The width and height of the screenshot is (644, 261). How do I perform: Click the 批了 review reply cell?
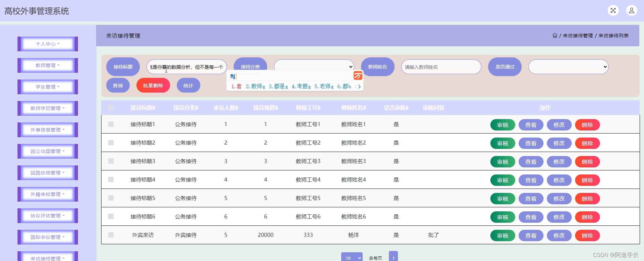[x=434, y=235]
